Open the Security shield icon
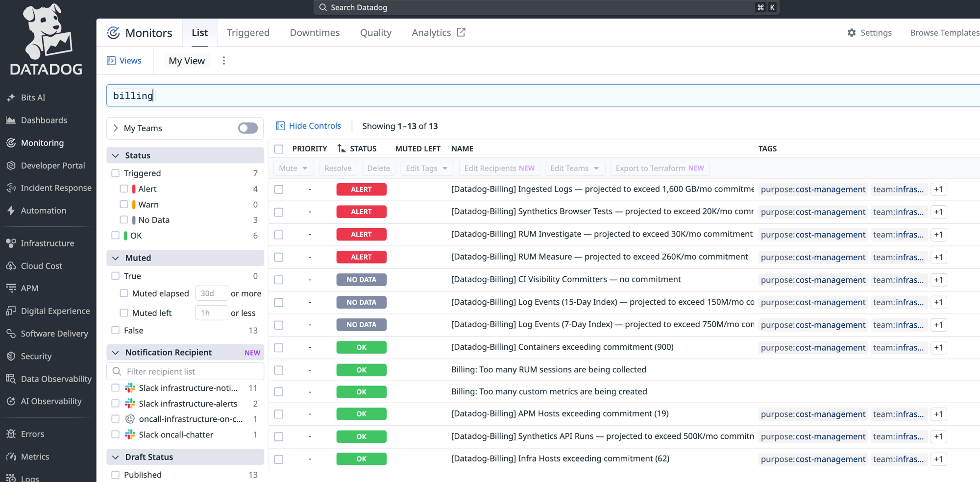The width and height of the screenshot is (980, 482). coord(11,356)
